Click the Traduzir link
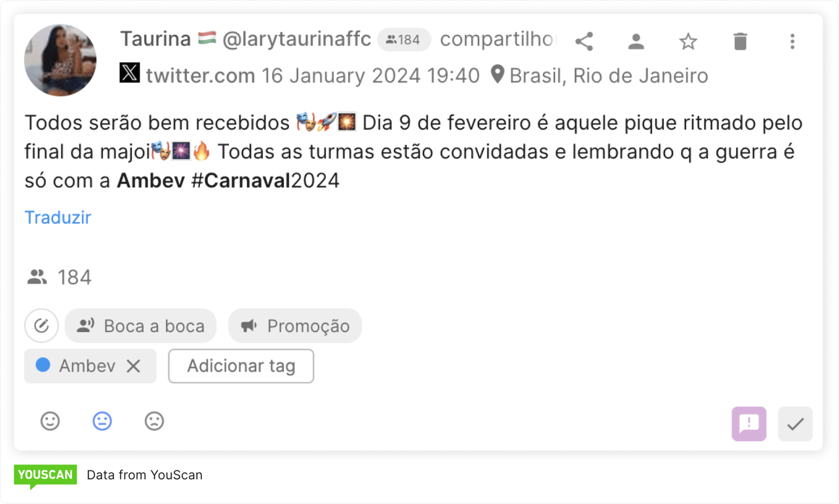The height and width of the screenshot is (504, 839). pyautogui.click(x=58, y=218)
